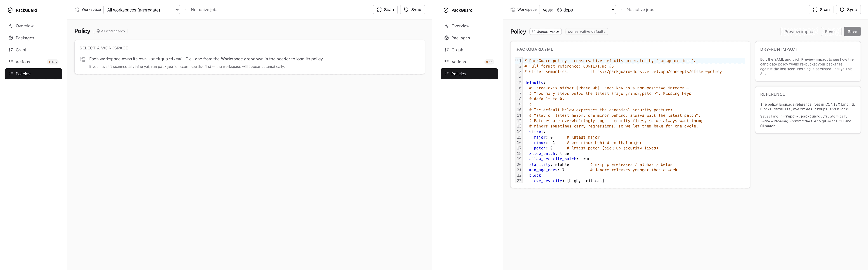Click tree icon in Scope: vesta badge
The width and height of the screenshot is (868, 270).
click(534, 32)
